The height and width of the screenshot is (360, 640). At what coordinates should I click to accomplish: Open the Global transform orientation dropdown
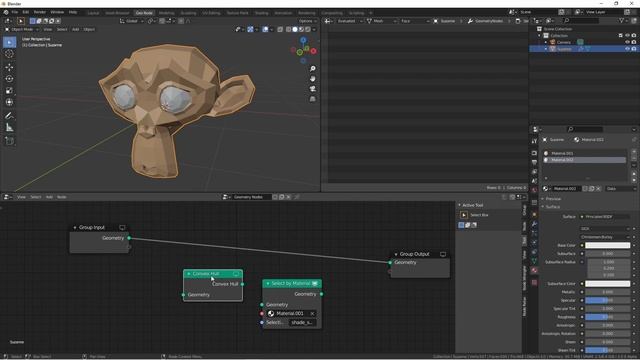tap(132, 21)
